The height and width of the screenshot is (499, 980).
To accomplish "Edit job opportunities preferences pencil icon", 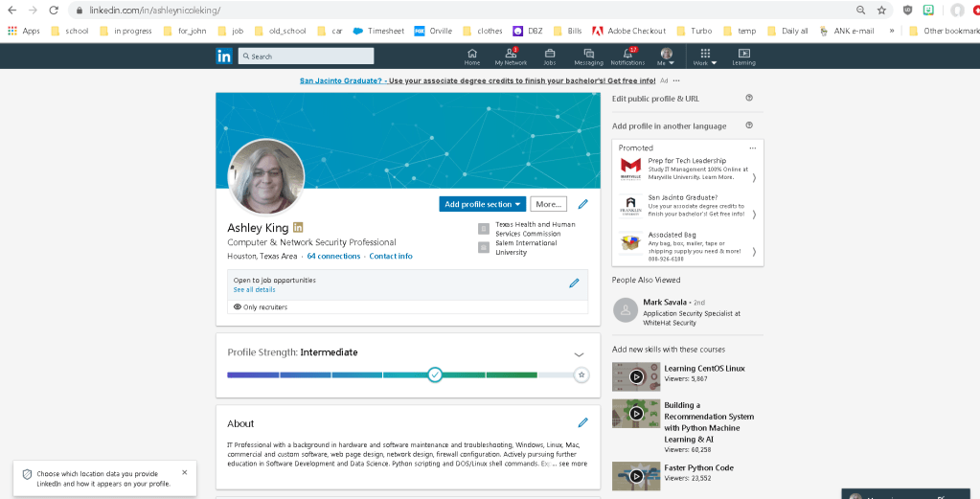I will coord(574,283).
